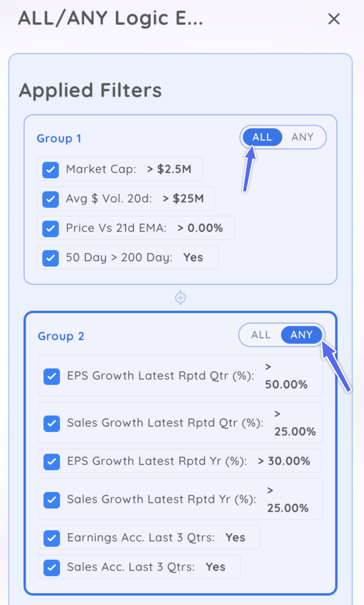Disable Price Vs 21d EMA filter
Image resolution: width=364 pixels, height=605 pixels.
(51, 229)
